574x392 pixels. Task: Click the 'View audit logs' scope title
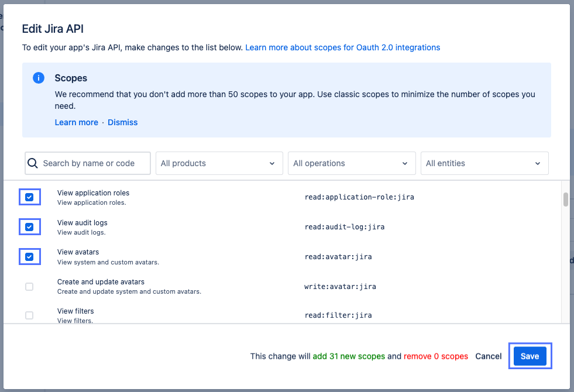click(83, 222)
